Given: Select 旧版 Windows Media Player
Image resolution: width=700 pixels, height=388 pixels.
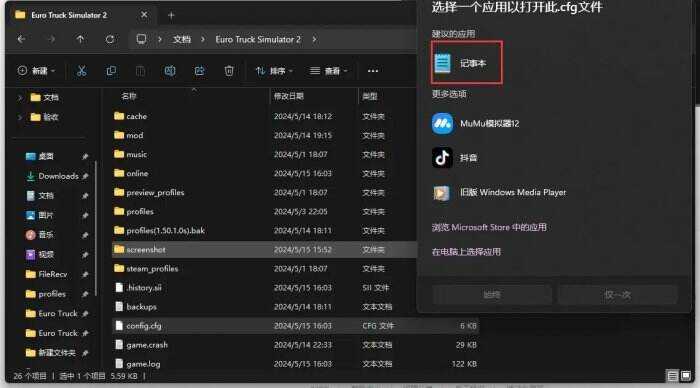Looking at the screenshot, I should tap(499, 192).
